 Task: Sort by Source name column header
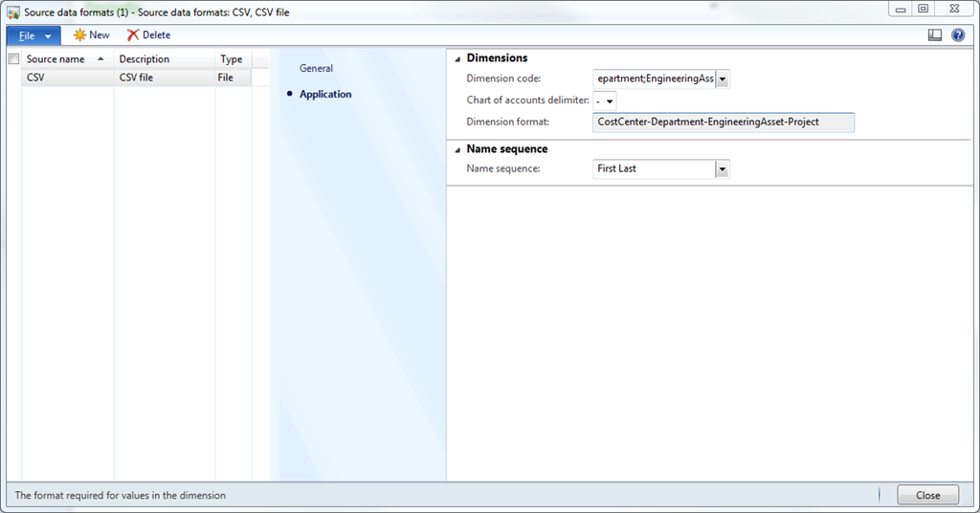click(67, 58)
